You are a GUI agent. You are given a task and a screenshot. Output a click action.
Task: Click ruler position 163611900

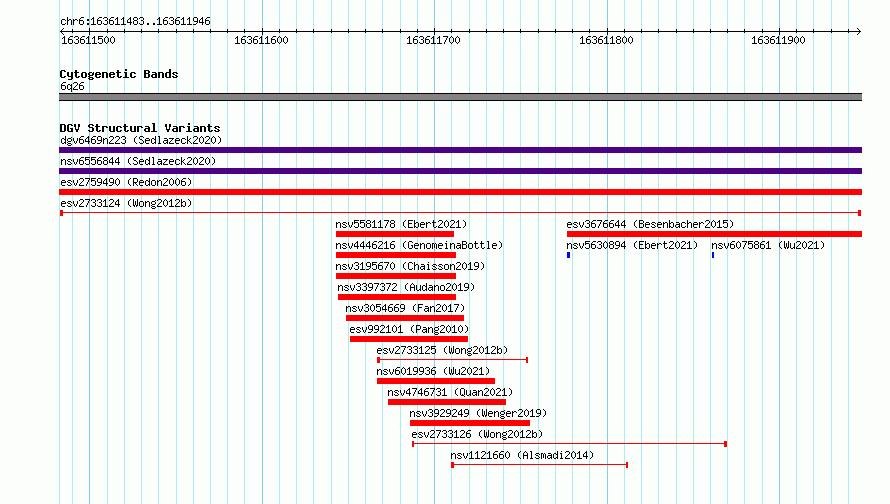778,40
